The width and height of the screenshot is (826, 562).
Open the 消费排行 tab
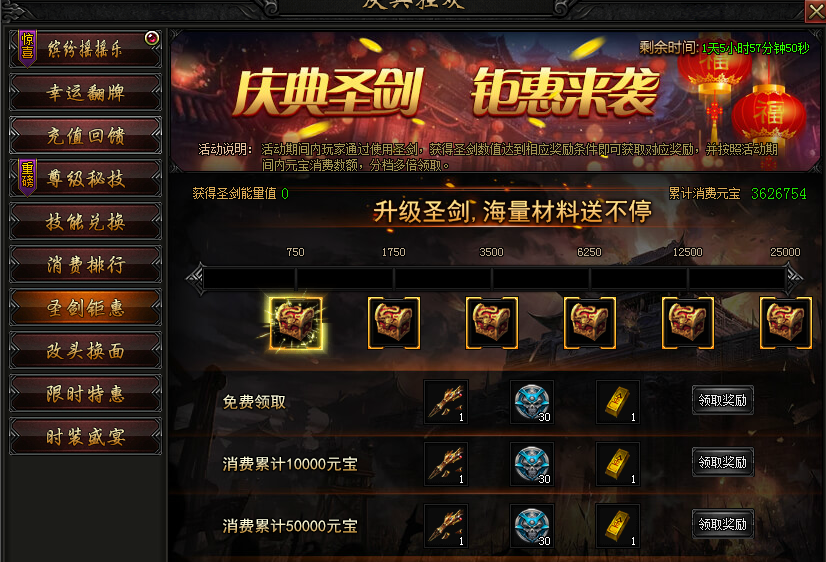tap(85, 264)
